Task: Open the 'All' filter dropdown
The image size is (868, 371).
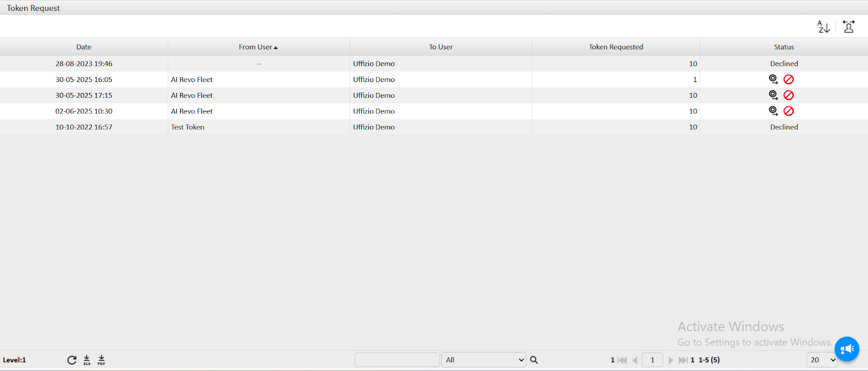Action: point(483,360)
